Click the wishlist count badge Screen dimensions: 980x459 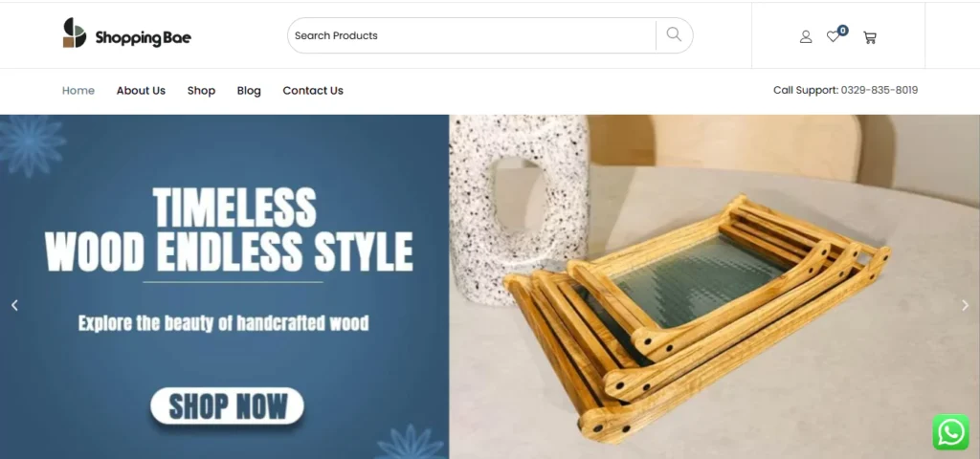pyautogui.click(x=843, y=30)
